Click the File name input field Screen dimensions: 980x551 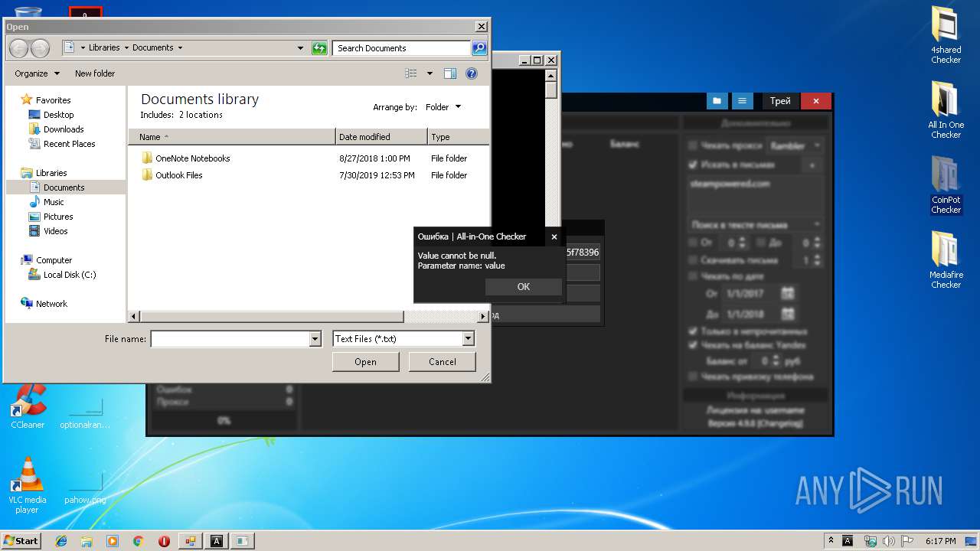coord(230,339)
